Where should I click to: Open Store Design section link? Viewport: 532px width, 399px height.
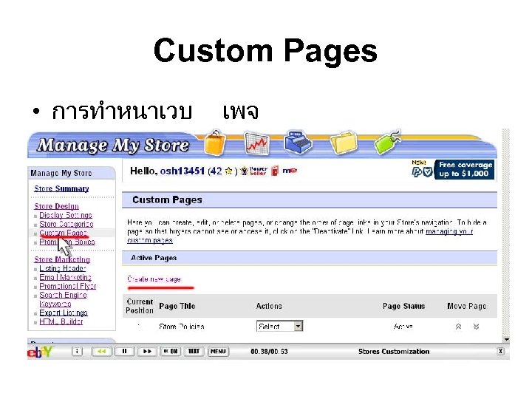[x=56, y=206]
